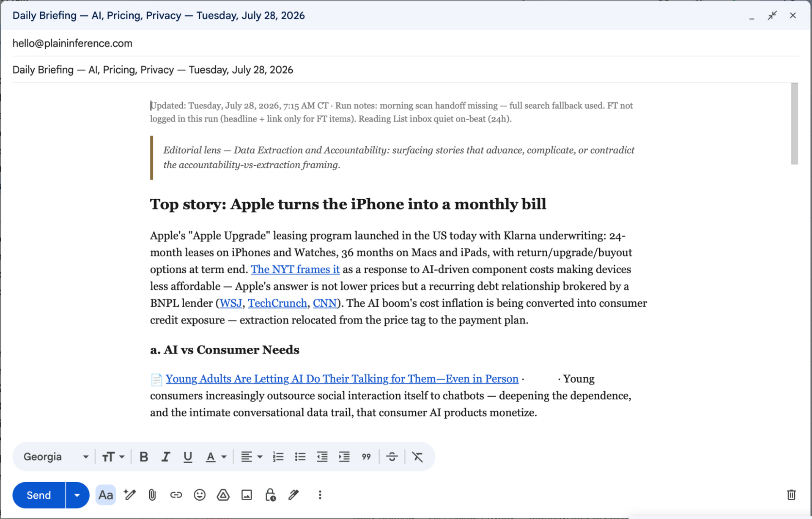
Task: Open the Georgia font dropdown
Action: [56, 457]
